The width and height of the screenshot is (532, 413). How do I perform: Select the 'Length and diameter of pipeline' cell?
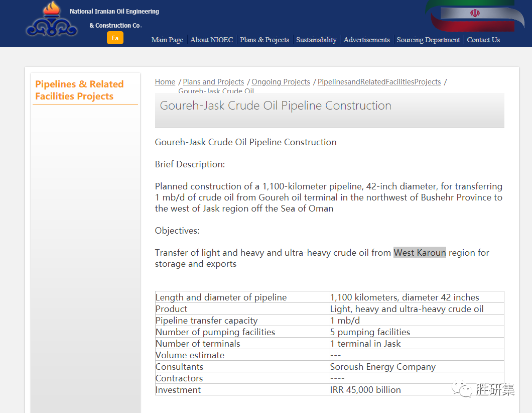click(242, 297)
